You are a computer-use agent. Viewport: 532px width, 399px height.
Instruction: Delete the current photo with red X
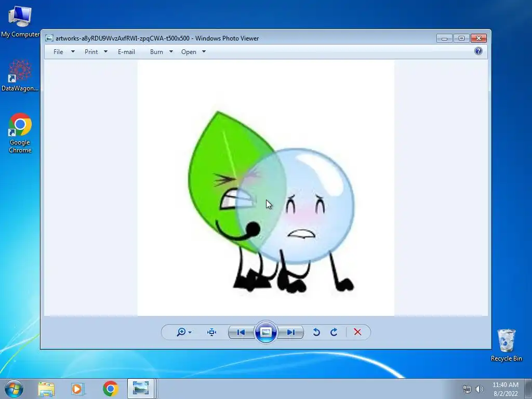[x=357, y=332]
